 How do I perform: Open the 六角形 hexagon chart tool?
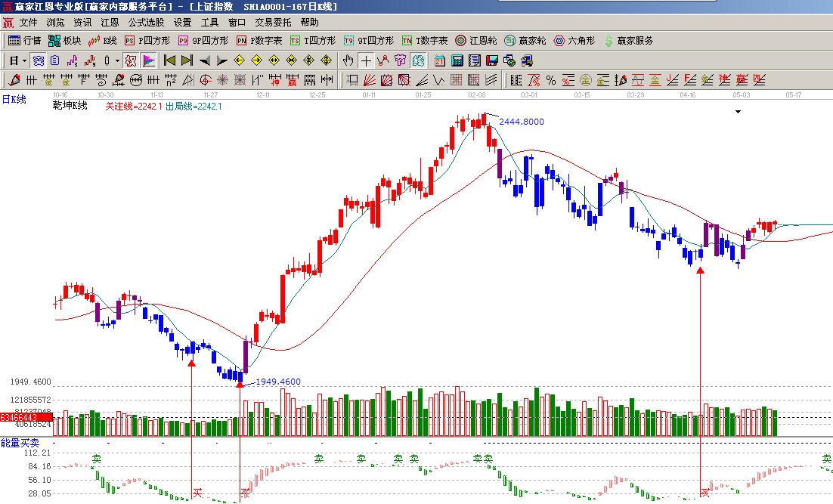pos(574,41)
